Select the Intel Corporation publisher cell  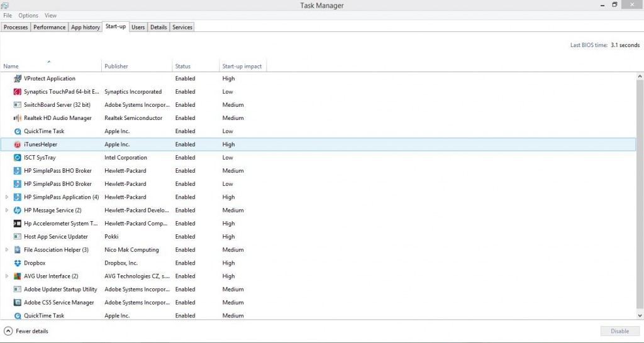pyautogui.click(x=125, y=158)
